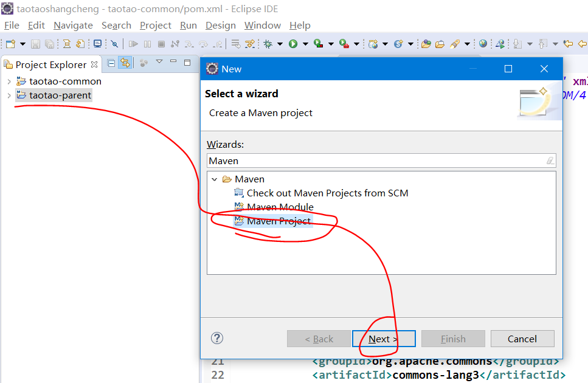Click New Dynamic Web Project icon

tap(373, 44)
